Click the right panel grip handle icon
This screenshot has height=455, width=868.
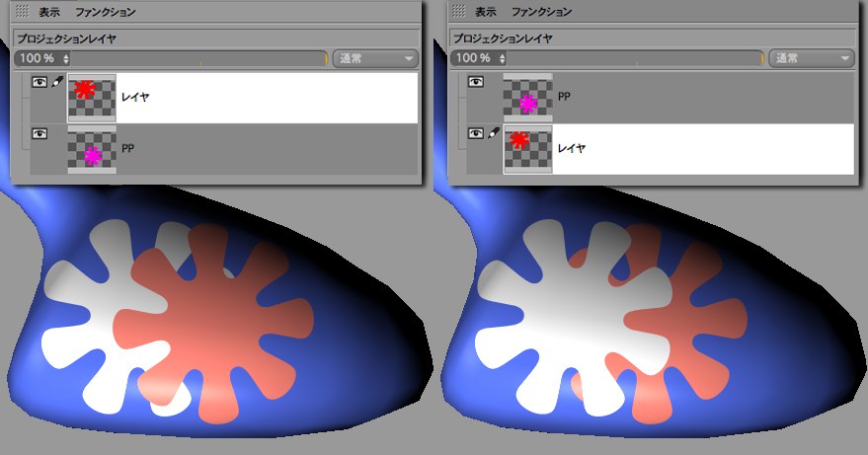point(458,11)
